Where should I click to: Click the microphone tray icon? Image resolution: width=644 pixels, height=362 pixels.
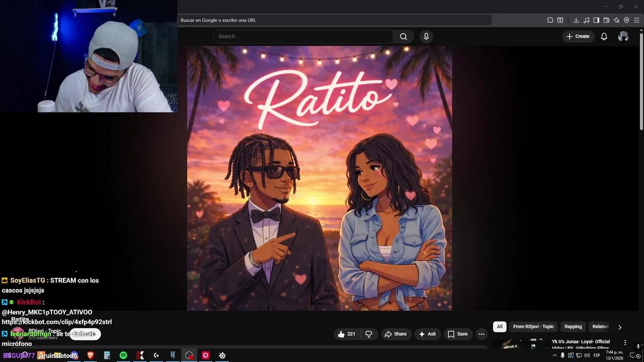click(x=562, y=355)
